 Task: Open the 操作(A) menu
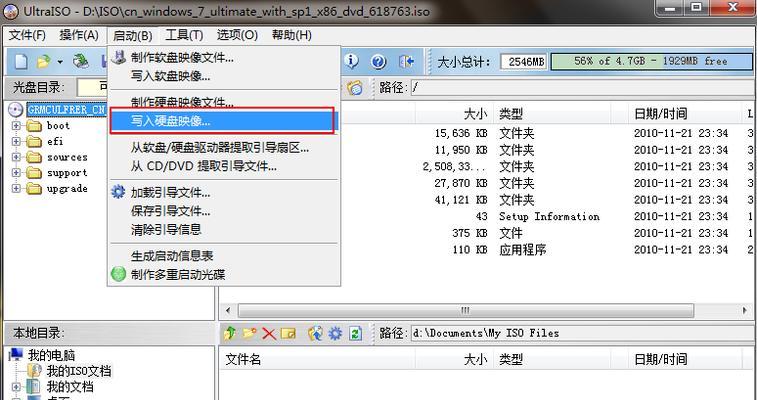pyautogui.click(x=79, y=35)
